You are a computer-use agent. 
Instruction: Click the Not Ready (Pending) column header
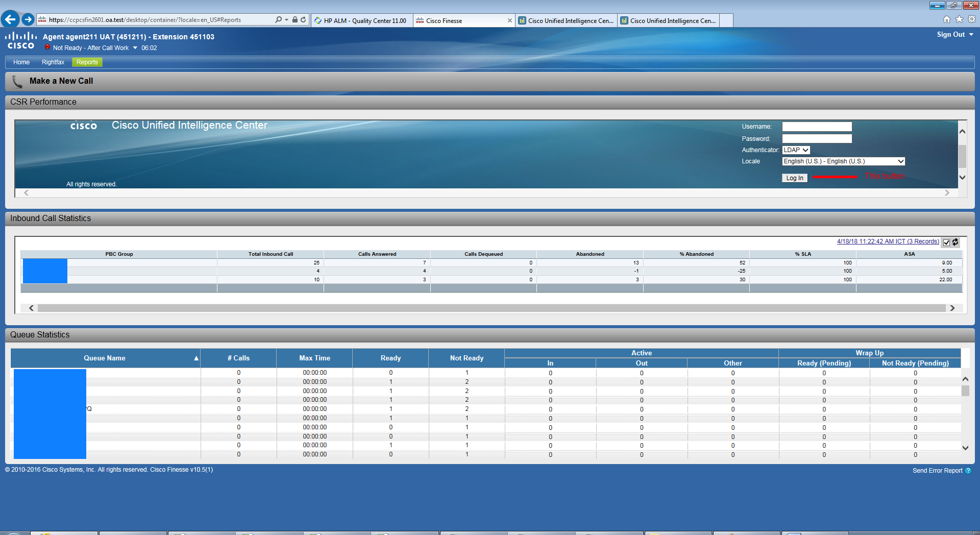coord(915,363)
